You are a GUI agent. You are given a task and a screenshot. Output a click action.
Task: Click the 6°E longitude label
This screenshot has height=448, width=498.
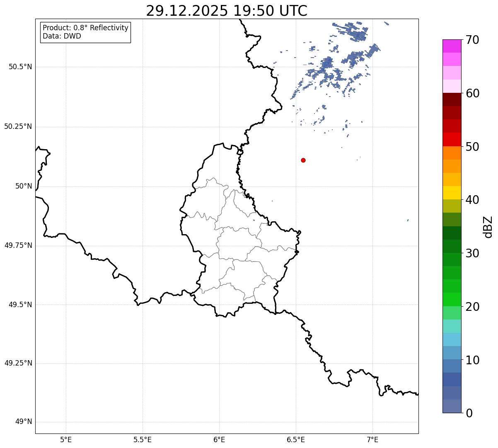pos(219,439)
